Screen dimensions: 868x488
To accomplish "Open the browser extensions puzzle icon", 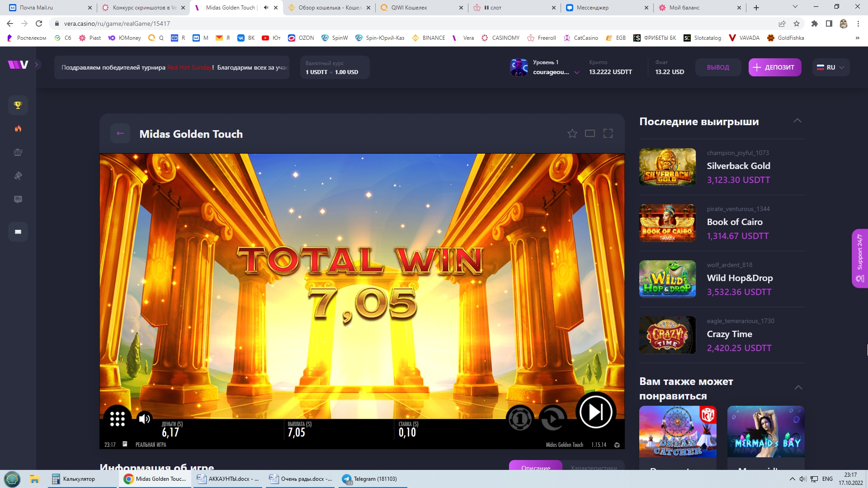I will 815,23.
